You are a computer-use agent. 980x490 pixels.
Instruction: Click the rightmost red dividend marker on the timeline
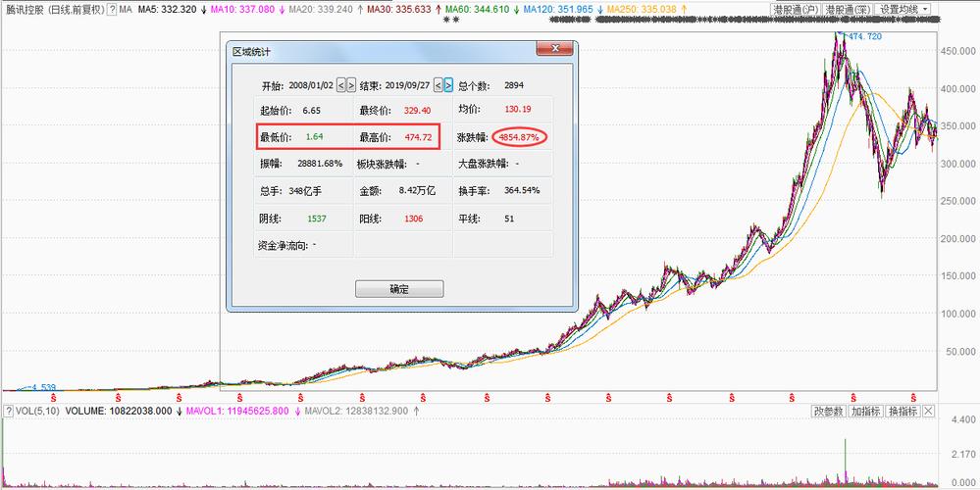pos(914,398)
